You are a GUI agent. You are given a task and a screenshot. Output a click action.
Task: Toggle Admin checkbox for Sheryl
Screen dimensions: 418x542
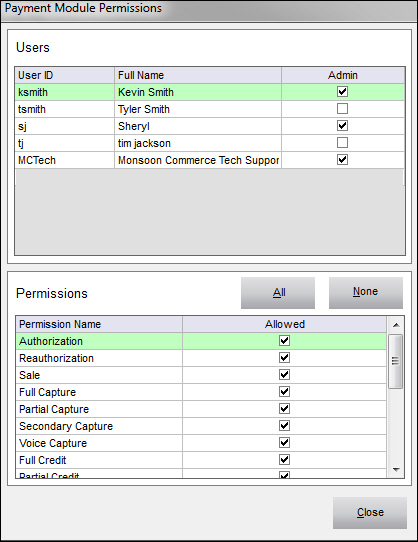point(342,125)
